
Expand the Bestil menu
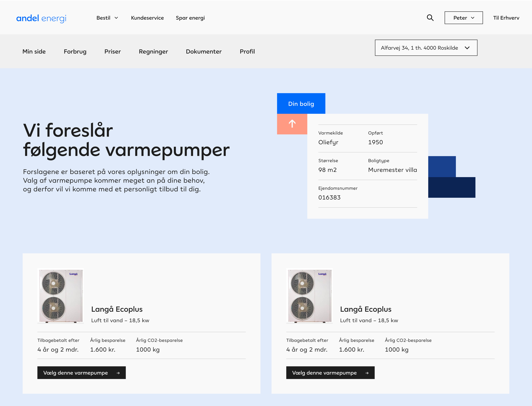(107, 18)
